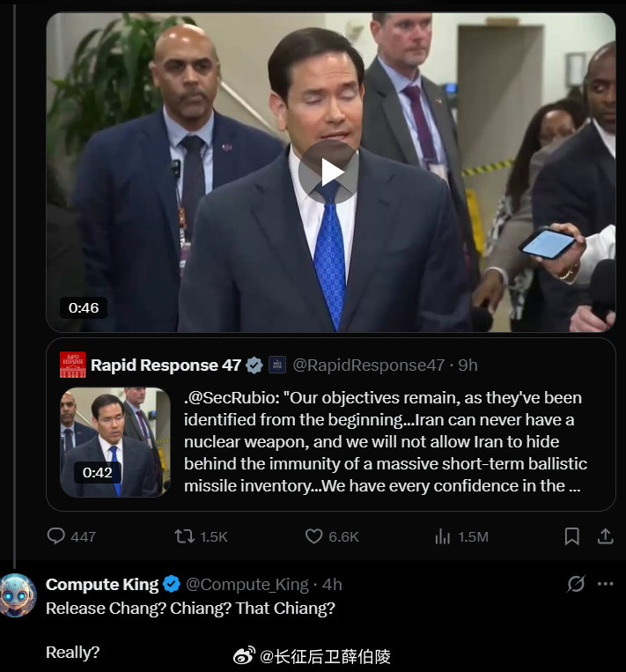Image resolution: width=626 pixels, height=672 pixels.
Task: Open more options on Compute King reply
Action: click(605, 584)
